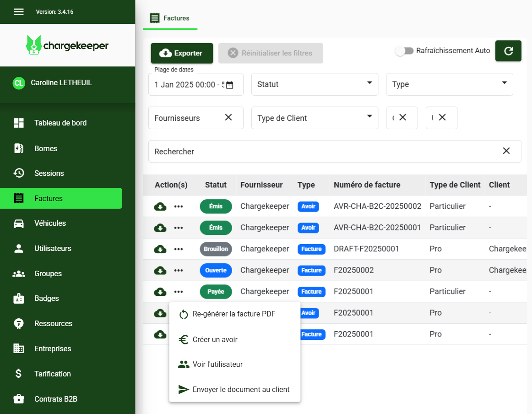
Task: Click the green refresh icon button
Action: coord(508,51)
